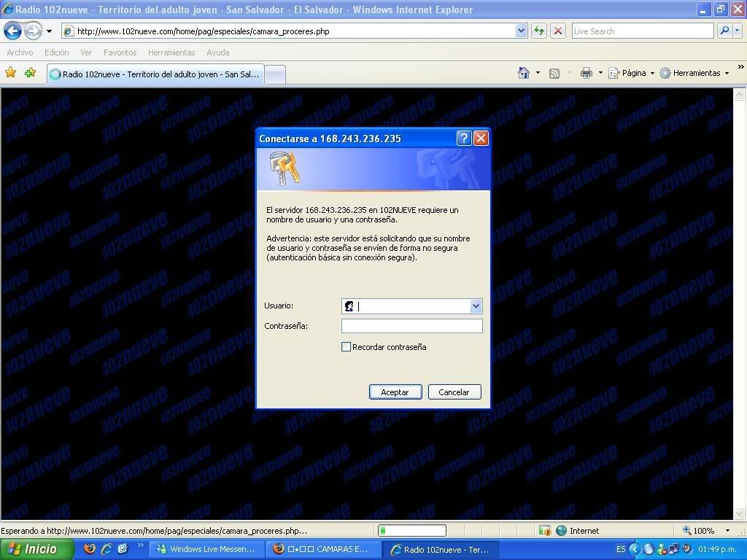The image size is (747, 560).
Task: Expand the Usuario combo box dropdown
Action: (x=476, y=306)
